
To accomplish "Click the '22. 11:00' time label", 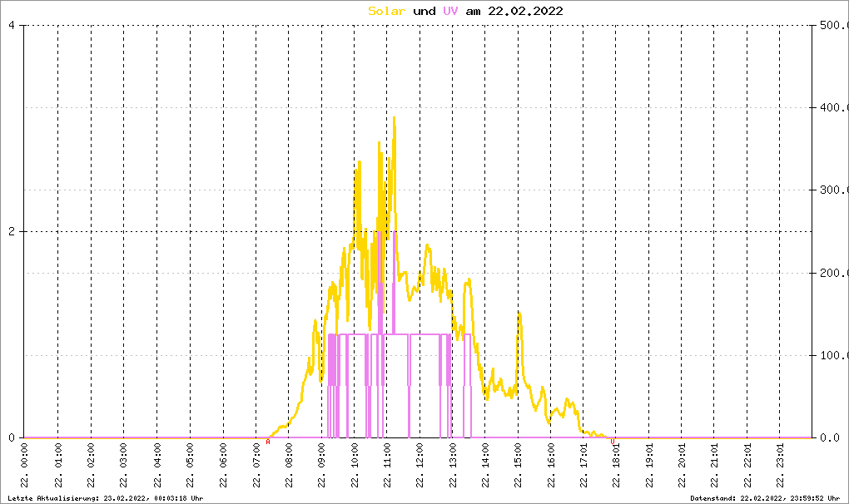I will (387, 465).
